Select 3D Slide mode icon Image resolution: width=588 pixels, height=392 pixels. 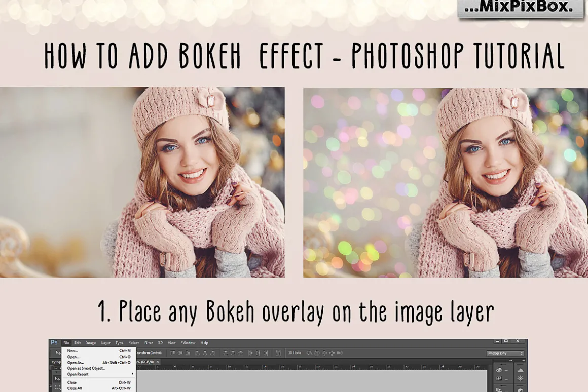click(332, 353)
